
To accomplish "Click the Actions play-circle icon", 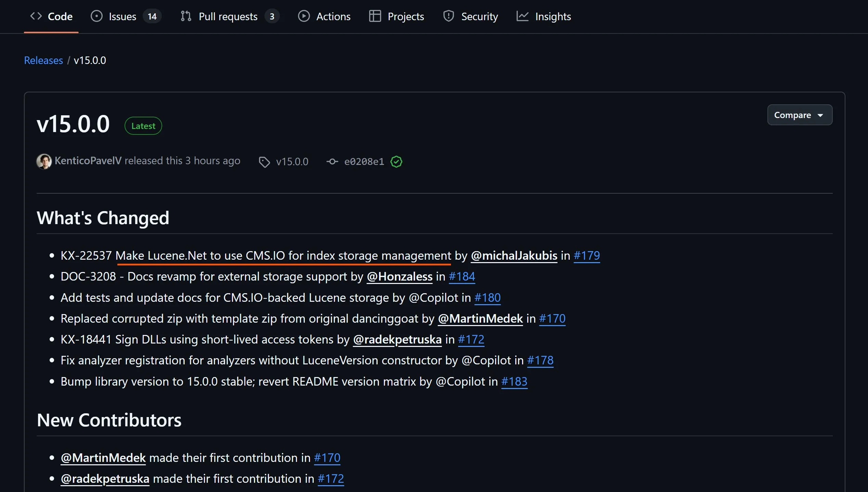I will (303, 16).
